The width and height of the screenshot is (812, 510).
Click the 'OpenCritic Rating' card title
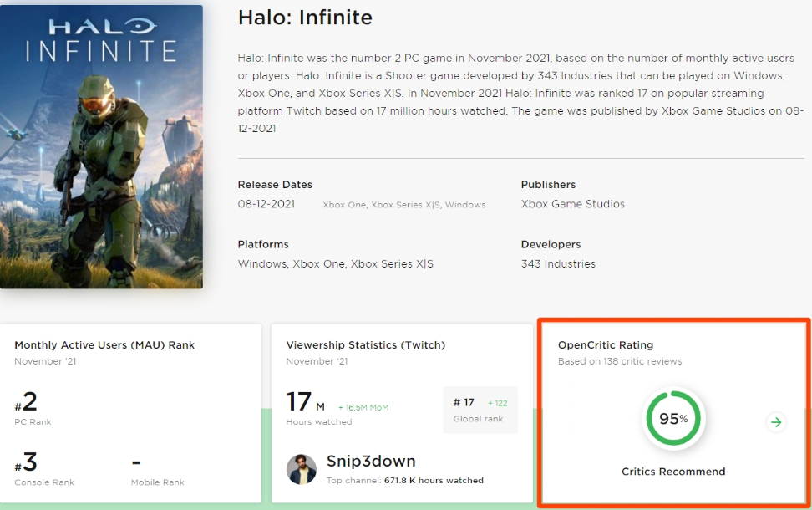[606, 345]
